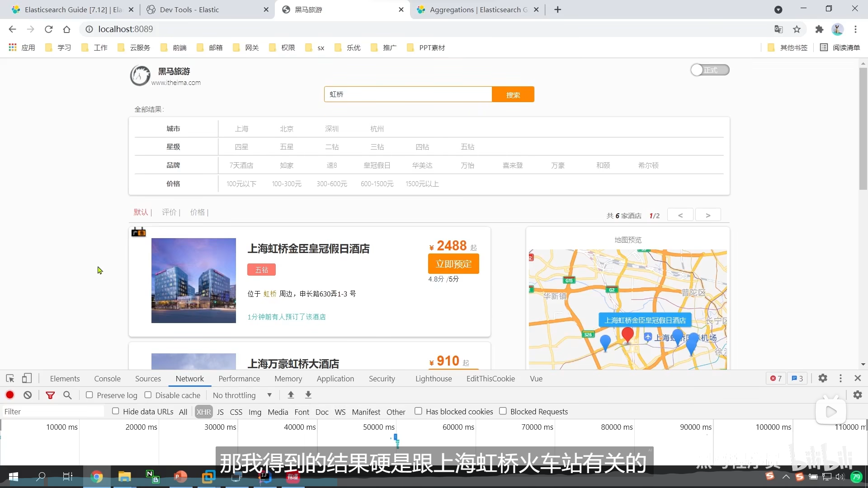Click the 立即预定 booking button

pos(453,264)
